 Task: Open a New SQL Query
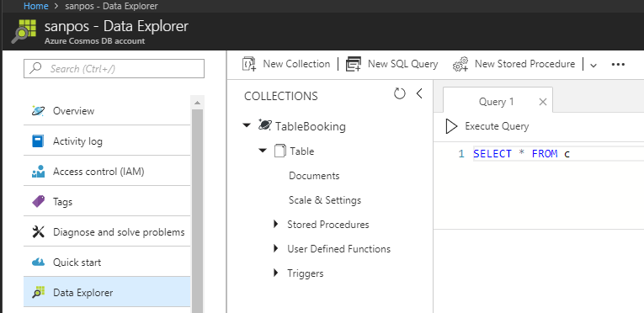[x=391, y=64]
